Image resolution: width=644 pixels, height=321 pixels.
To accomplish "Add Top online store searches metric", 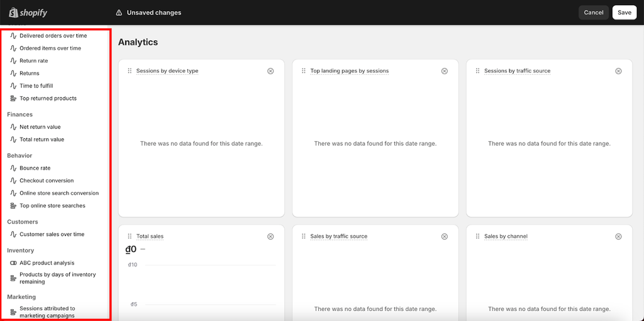I will (x=53, y=205).
